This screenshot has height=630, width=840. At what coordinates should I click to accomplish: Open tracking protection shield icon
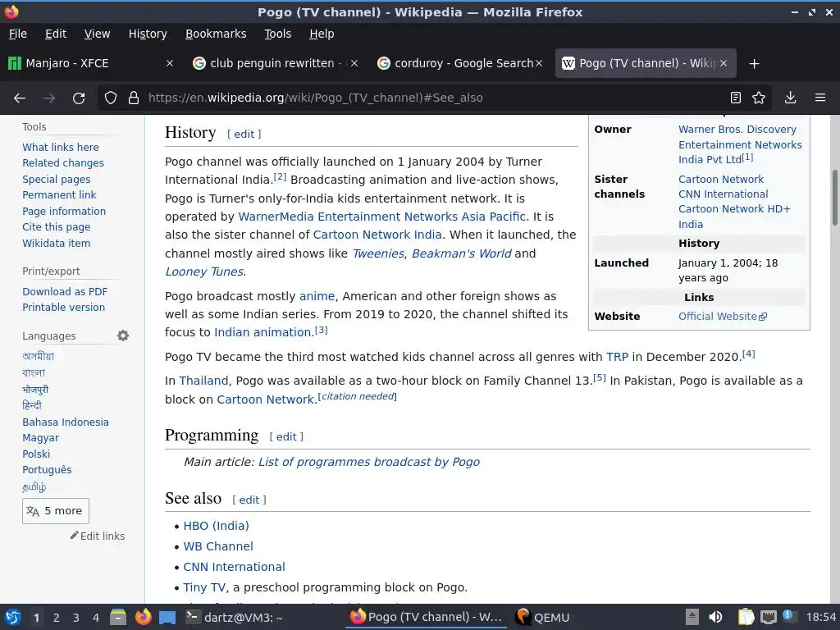click(x=111, y=98)
